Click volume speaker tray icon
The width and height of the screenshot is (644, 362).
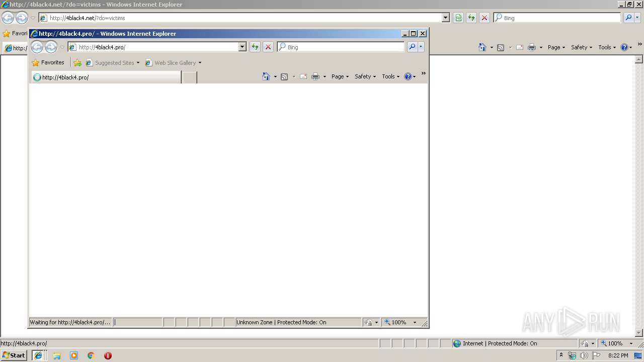point(584,355)
